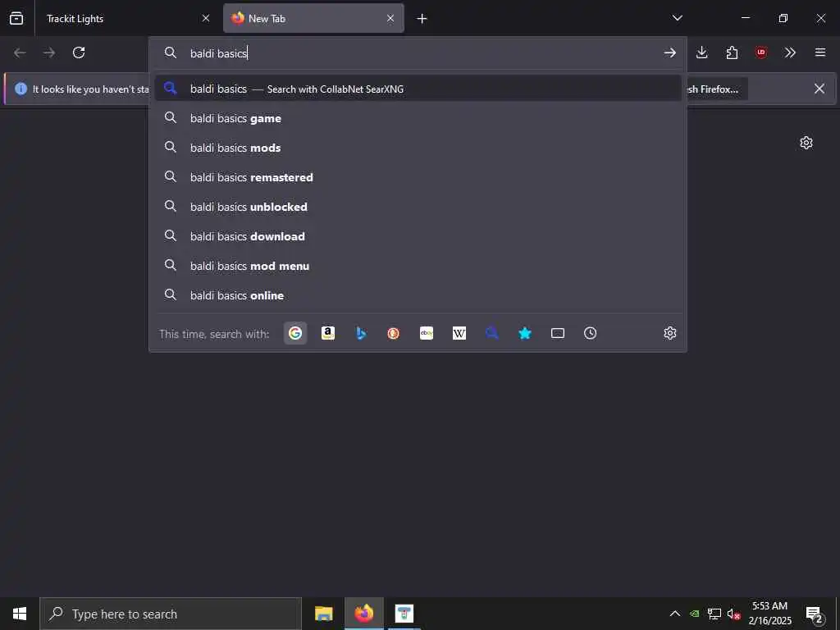840x630 pixels.
Task: Search bookmarks using the star icon
Action: pyautogui.click(x=524, y=333)
